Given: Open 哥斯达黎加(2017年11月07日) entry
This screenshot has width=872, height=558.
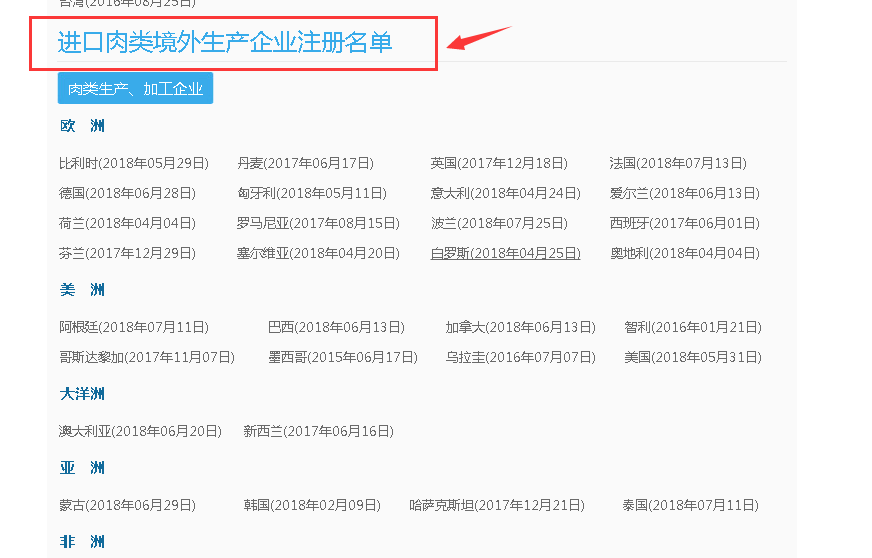Looking at the screenshot, I should click(x=147, y=357).
